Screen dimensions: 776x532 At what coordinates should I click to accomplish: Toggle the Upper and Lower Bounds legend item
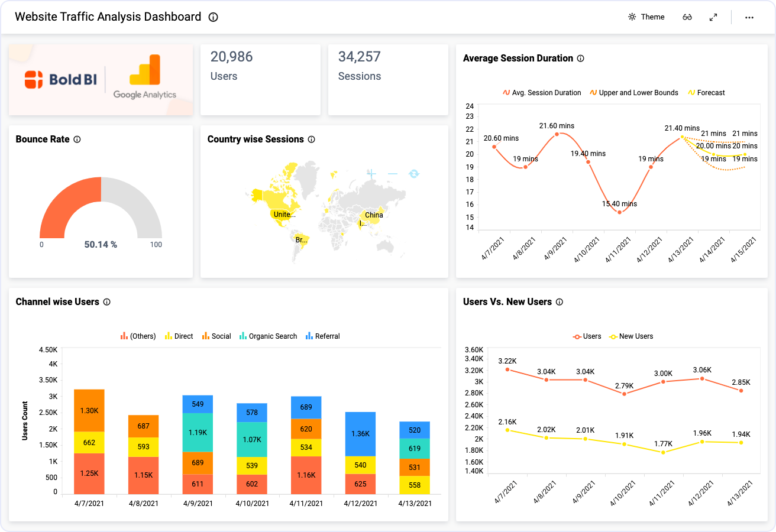coord(634,93)
